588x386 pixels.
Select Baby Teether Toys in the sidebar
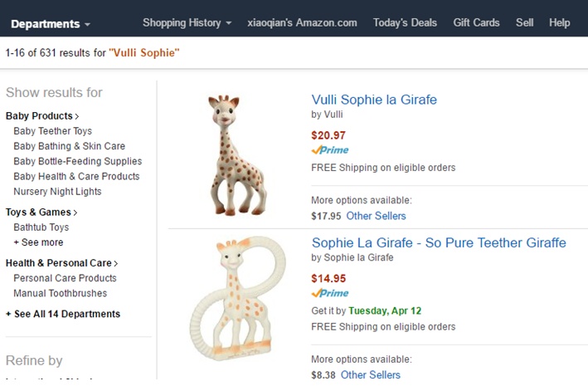coord(52,131)
